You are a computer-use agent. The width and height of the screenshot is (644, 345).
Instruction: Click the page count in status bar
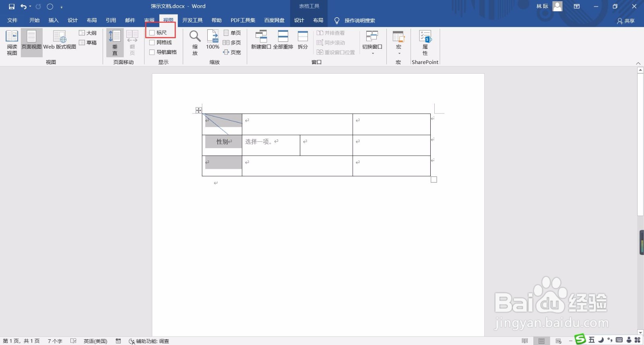pyautogui.click(x=21, y=341)
